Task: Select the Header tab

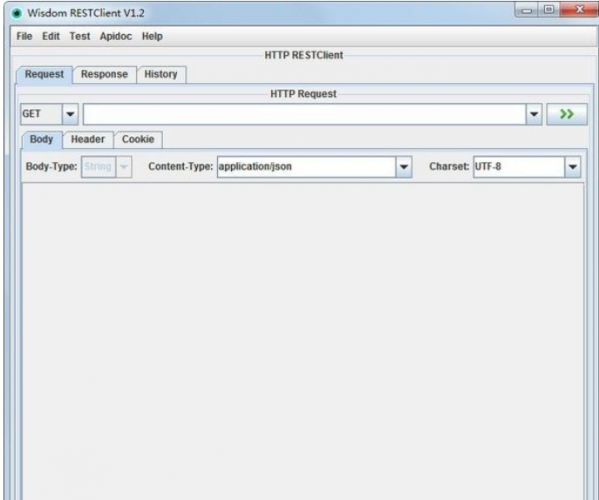Action: [x=88, y=139]
